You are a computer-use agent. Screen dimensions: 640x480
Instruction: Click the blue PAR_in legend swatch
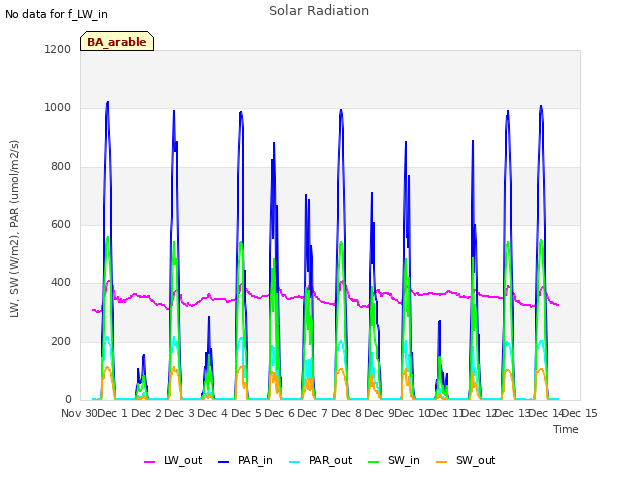224,462
